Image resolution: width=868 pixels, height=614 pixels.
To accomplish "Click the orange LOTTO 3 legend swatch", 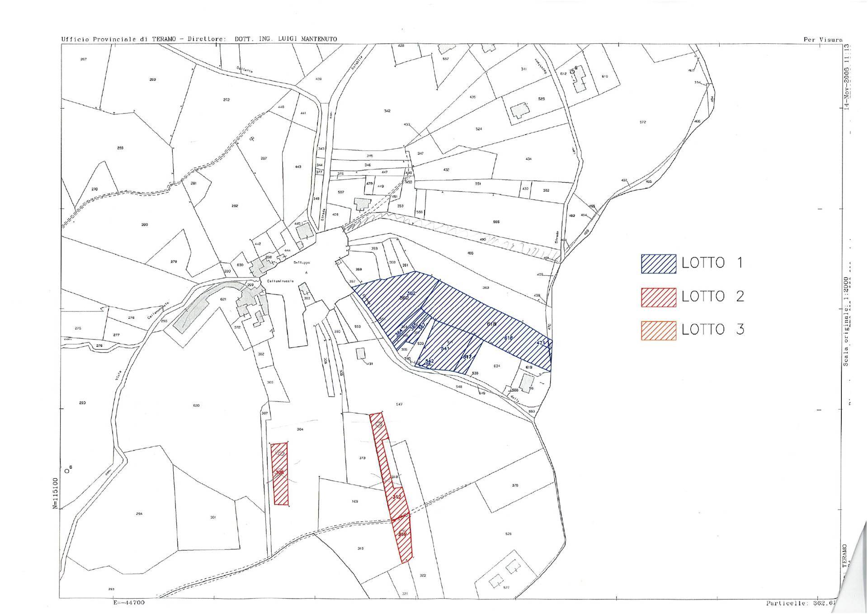I will [x=658, y=330].
